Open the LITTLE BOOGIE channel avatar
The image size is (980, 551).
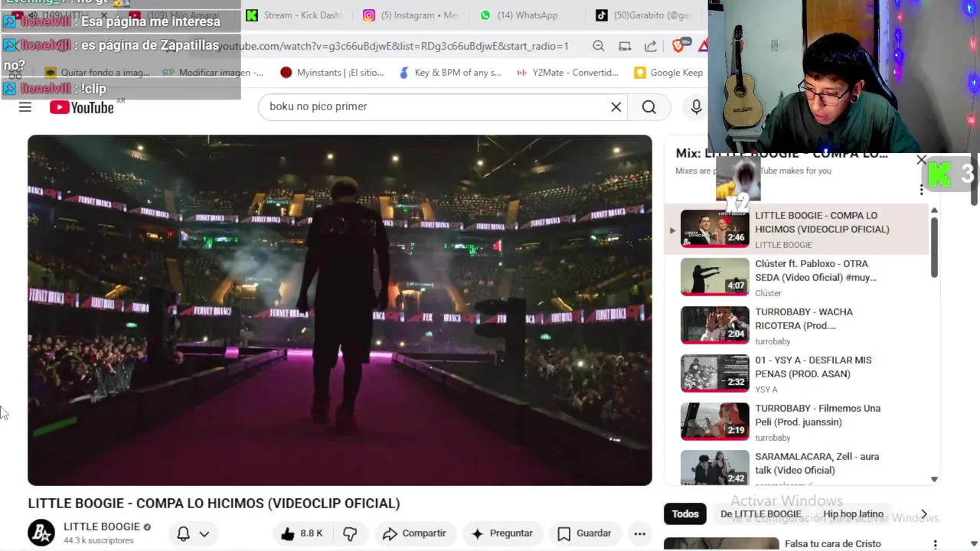coord(41,533)
